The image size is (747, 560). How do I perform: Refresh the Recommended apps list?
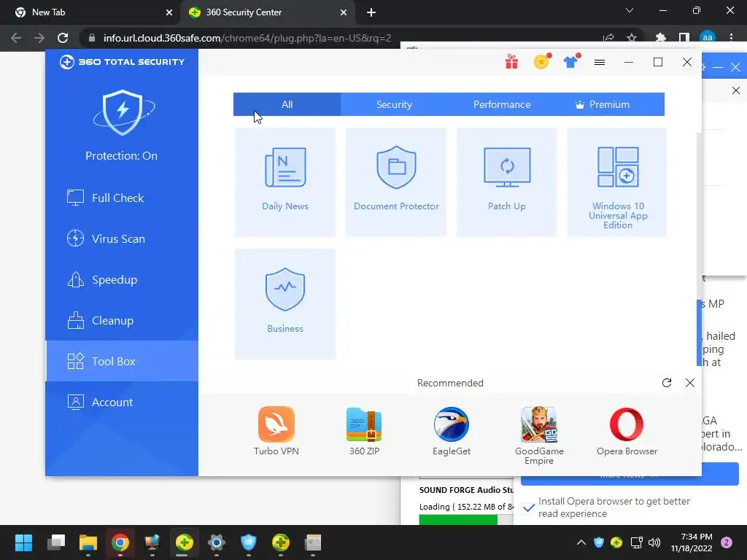click(x=667, y=383)
